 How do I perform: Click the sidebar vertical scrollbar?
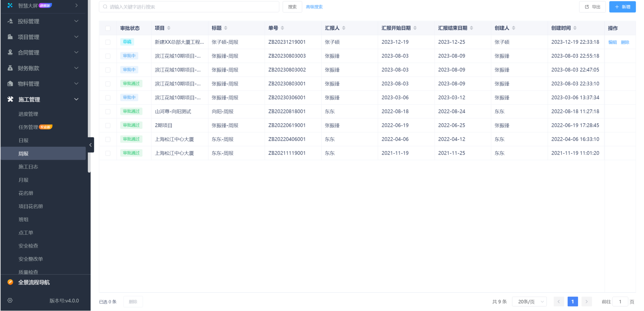click(x=89, y=87)
